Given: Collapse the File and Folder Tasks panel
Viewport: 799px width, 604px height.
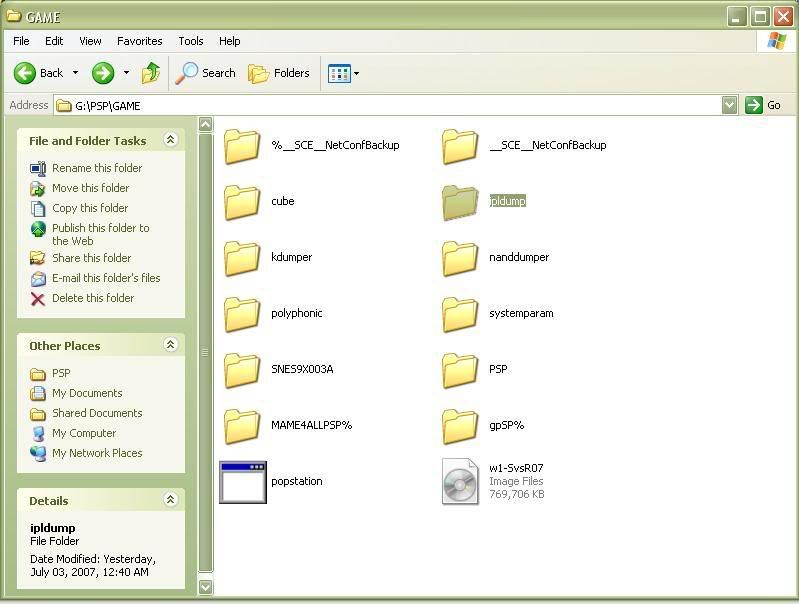Looking at the screenshot, I should (170, 140).
